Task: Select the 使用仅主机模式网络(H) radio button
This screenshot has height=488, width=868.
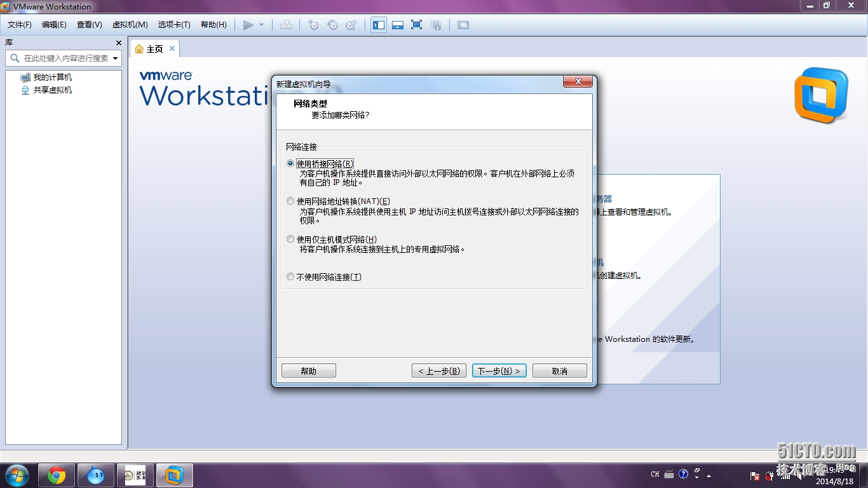Action: click(x=290, y=240)
